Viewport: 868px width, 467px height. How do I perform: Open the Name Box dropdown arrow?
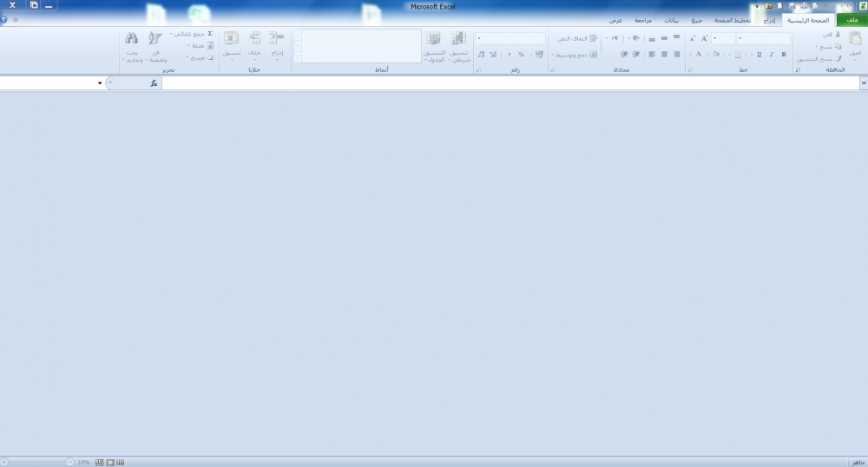[x=100, y=83]
